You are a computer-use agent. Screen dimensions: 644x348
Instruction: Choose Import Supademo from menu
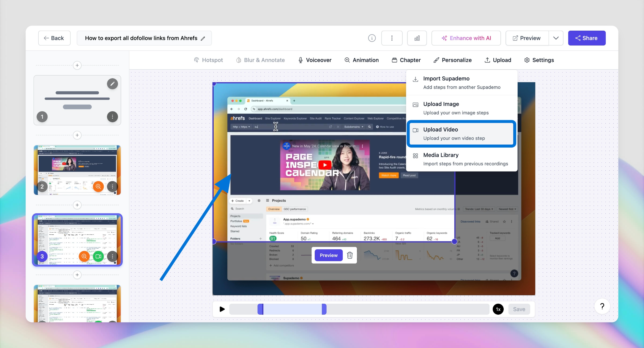point(462,83)
